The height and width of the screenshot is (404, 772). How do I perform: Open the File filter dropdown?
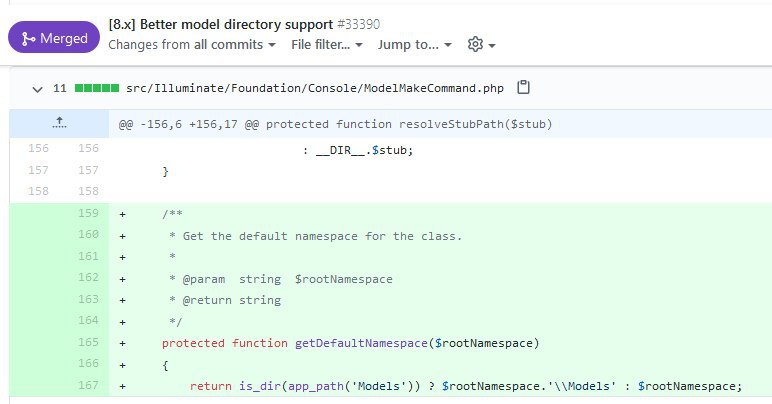326,45
